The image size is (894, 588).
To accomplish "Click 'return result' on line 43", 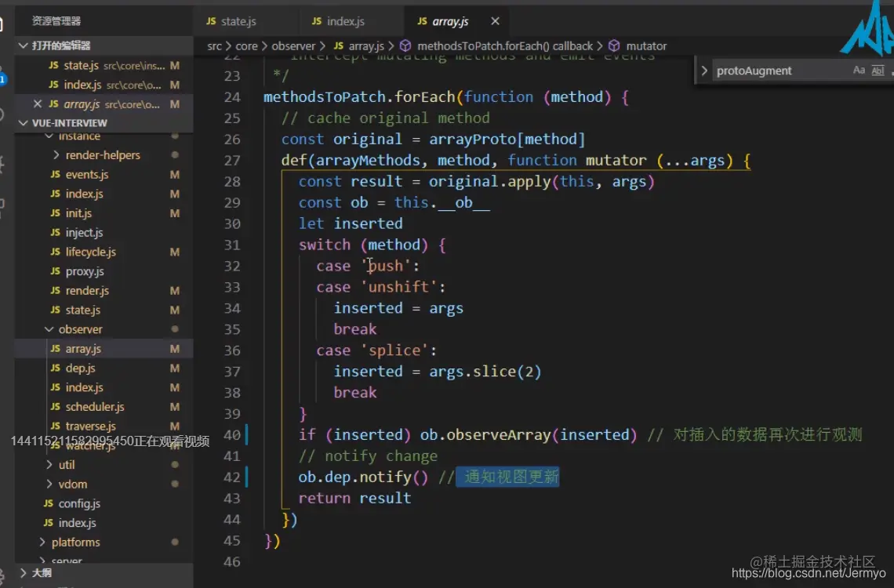I will coord(354,498).
